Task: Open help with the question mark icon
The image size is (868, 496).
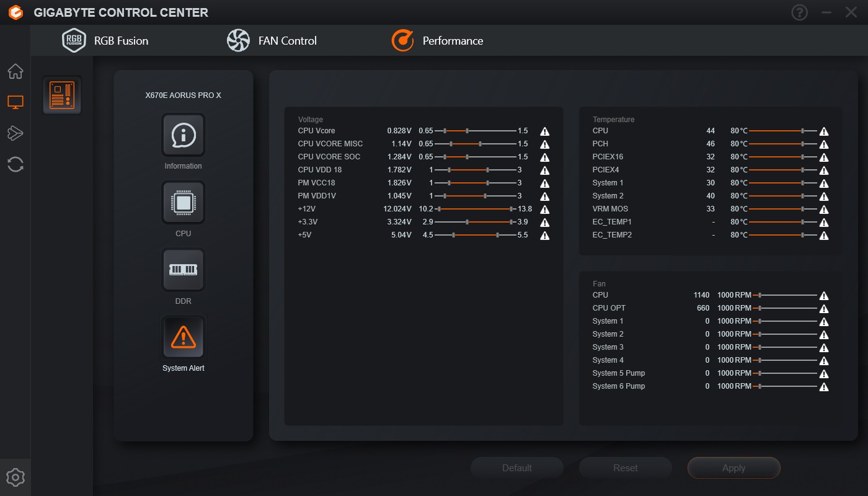Action: click(800, 12)
